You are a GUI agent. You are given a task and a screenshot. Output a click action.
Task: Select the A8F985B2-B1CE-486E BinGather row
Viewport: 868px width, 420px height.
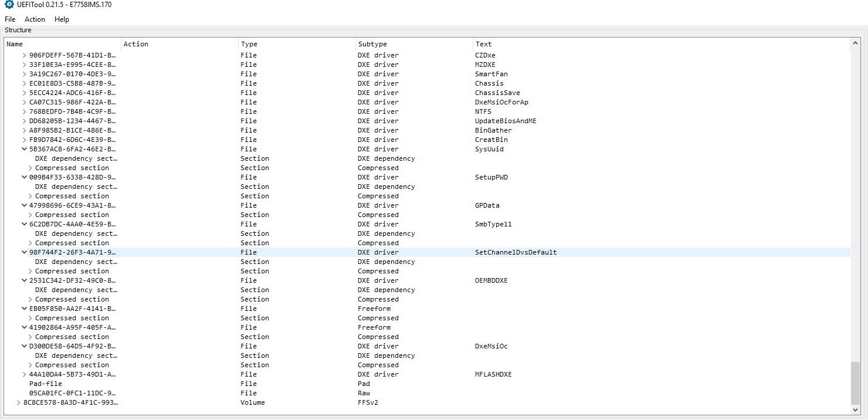click(x=428, y=130)
